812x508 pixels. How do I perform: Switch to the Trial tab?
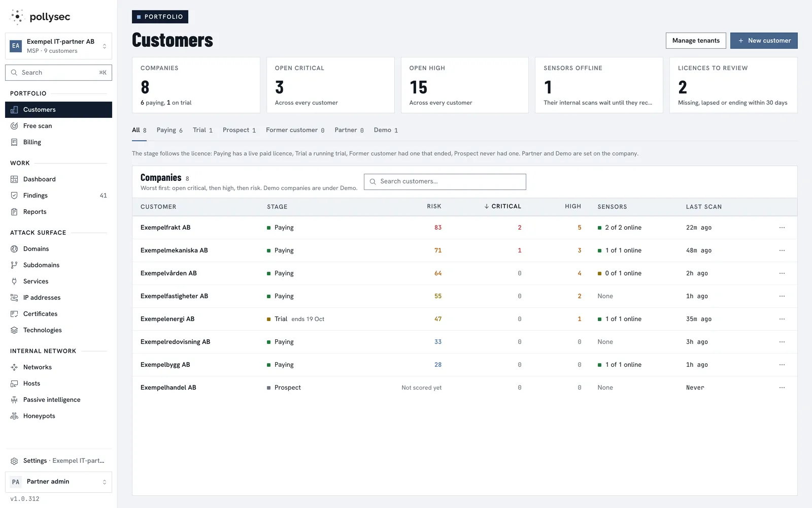pyautogui.click(x=202, y=131)
